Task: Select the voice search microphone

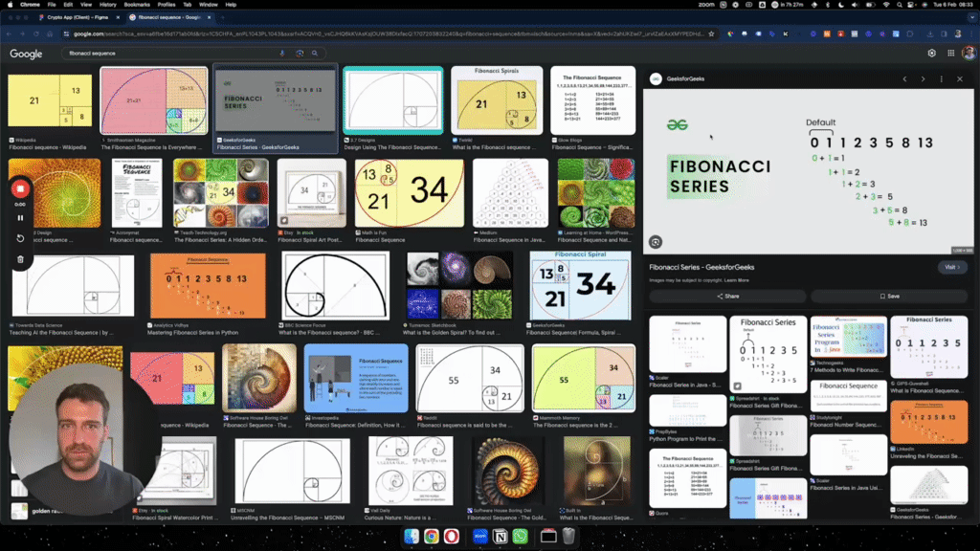Action: 282,54
